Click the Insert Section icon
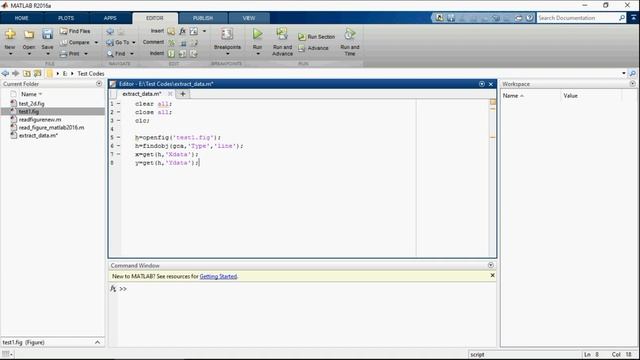Image resolution: width=640 pixels, height=360 pixels. coord(171,31)
